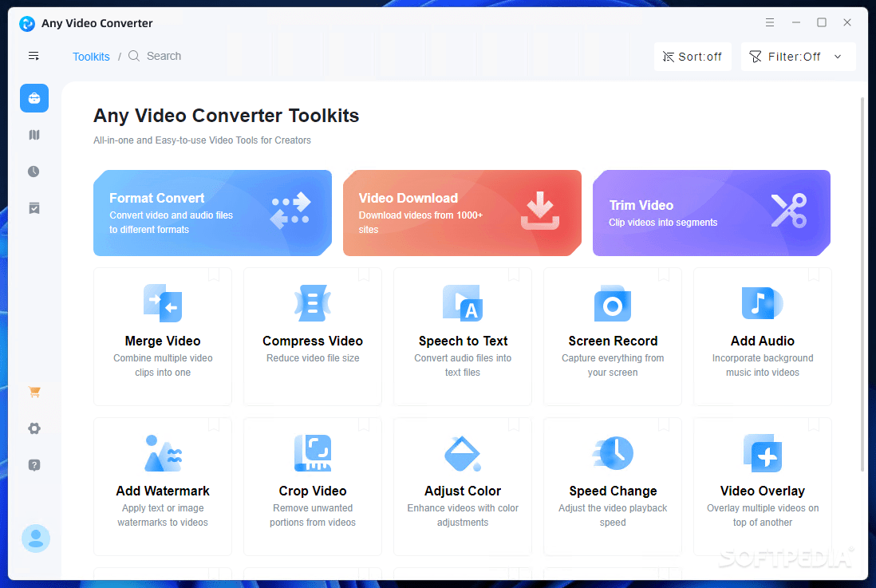Bookmark the Crop Video card

point(364,424)
